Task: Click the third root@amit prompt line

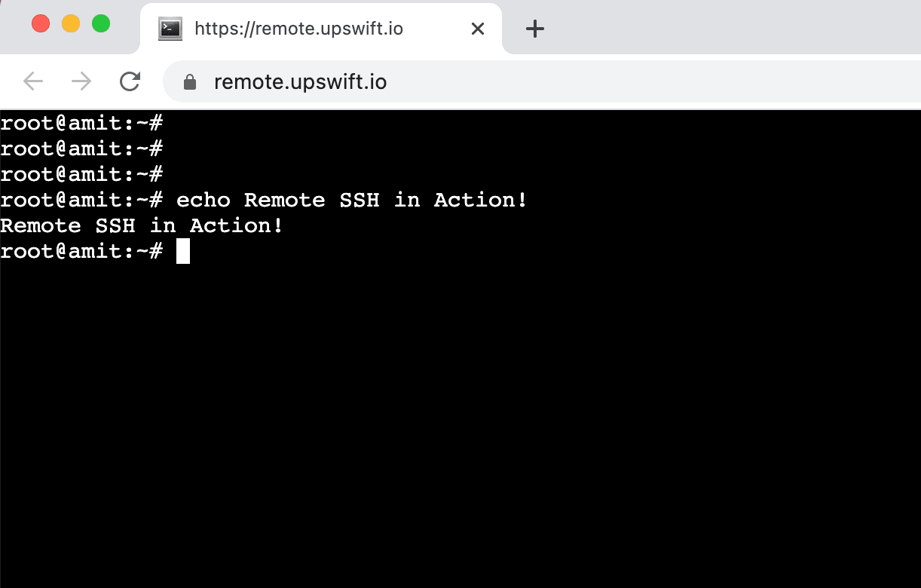Action: pyautogui.click(x=81, y=175)
